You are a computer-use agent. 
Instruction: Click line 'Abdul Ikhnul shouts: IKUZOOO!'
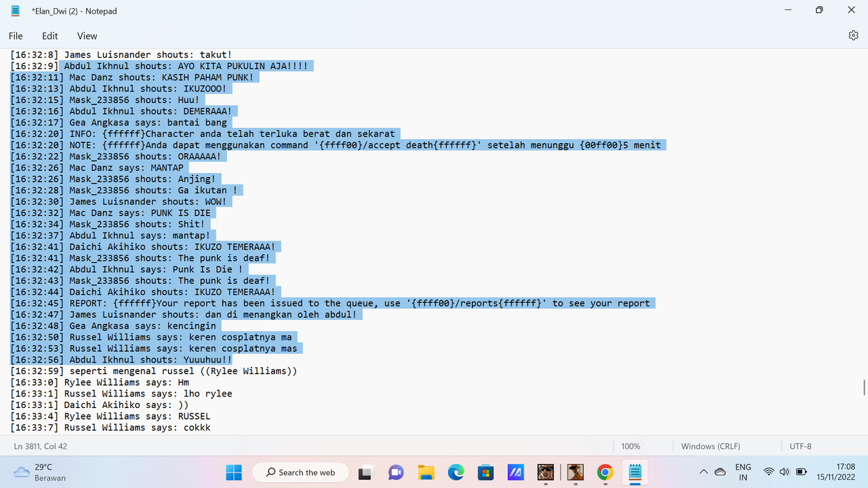coord(118,88)
